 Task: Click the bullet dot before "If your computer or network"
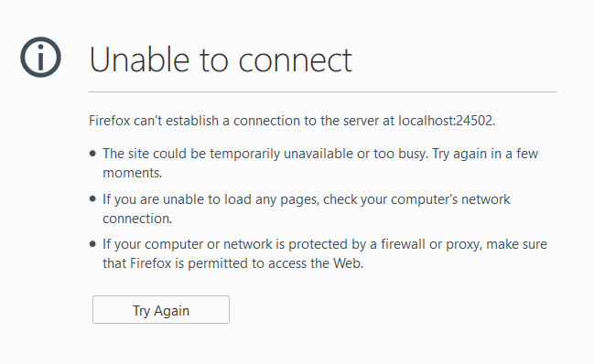tap(92, 244)
